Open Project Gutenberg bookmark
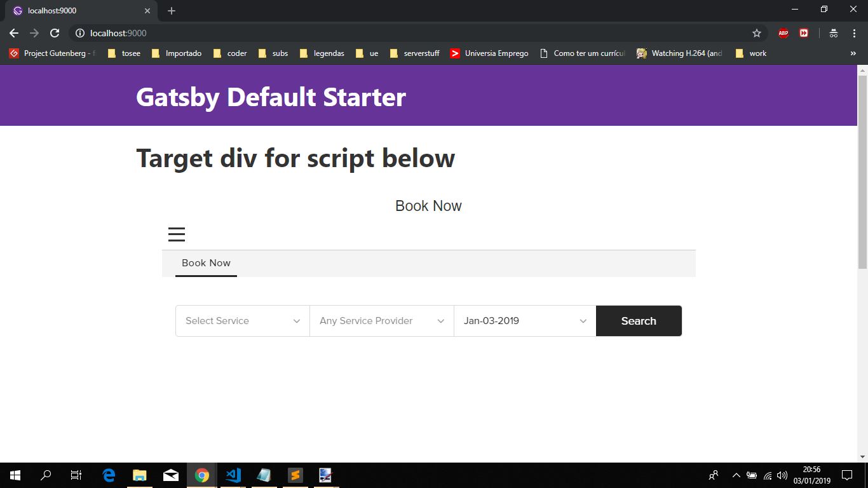The width and height of the screenshot is (868, 488). pos(52,53)
